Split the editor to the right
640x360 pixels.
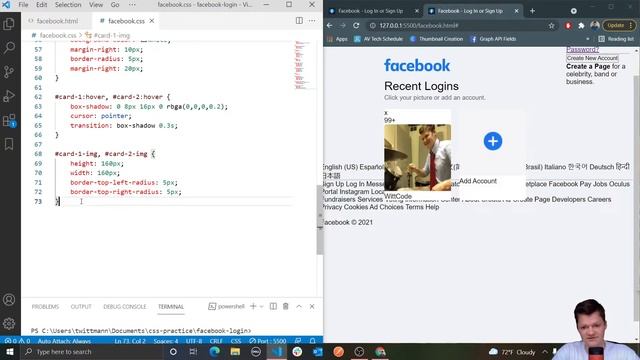(299, 20)
